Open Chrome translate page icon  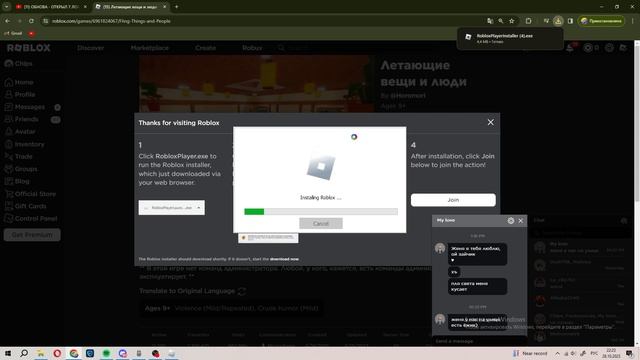click(490, 21)
